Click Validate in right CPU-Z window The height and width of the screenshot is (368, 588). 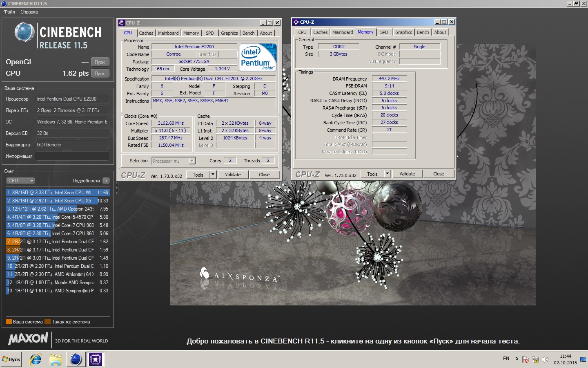407,174
